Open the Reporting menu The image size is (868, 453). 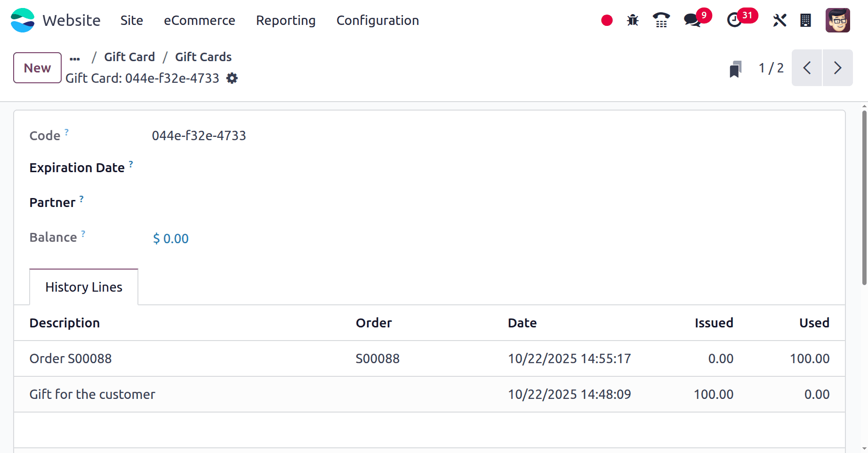286,20
